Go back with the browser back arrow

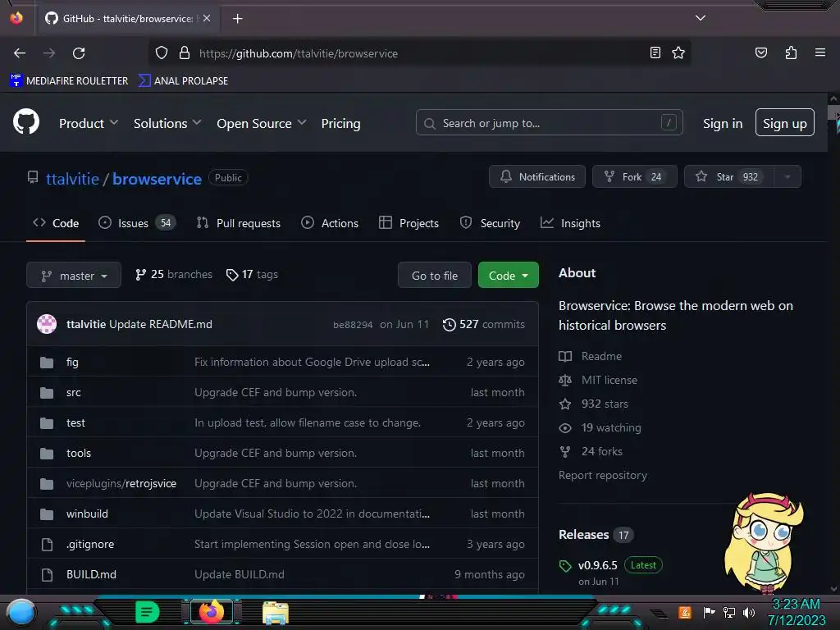coord(20,53)
